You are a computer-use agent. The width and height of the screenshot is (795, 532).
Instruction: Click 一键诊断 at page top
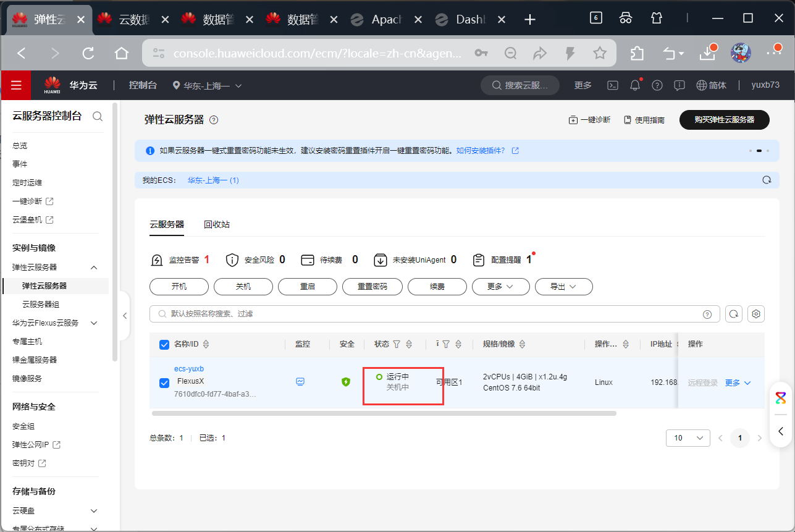[x=590, y=120]
